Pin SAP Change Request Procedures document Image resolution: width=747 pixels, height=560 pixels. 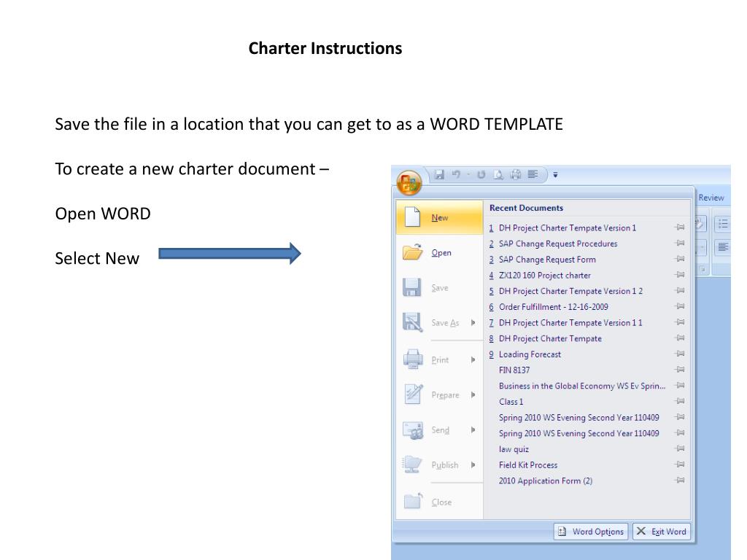click(x=680, y=243)
